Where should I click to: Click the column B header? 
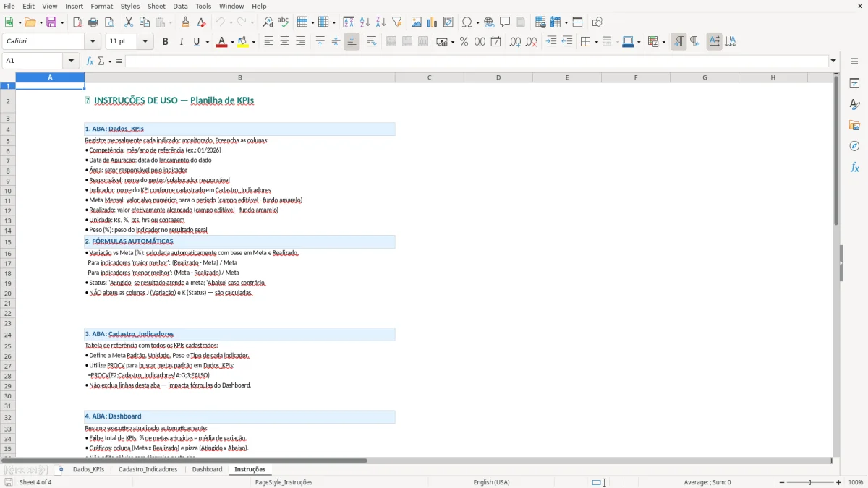[x=240, y=77]
